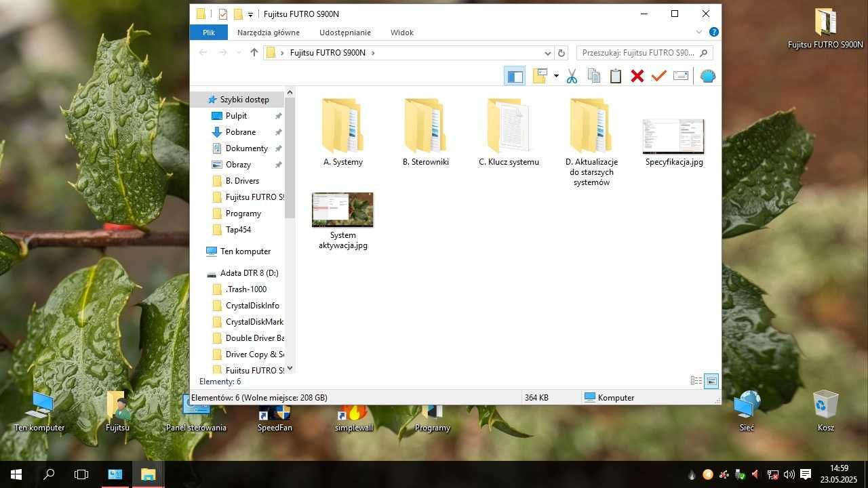Screen dimensions: 868x488
Task: Click navigation pane scroll up arrow
Action: coord(290,92)
